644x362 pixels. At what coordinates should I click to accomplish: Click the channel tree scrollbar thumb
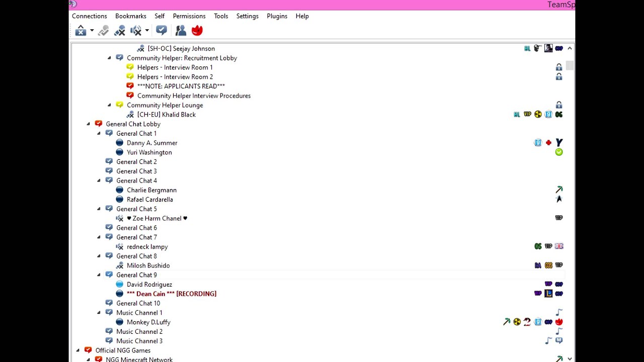[570, 66]
